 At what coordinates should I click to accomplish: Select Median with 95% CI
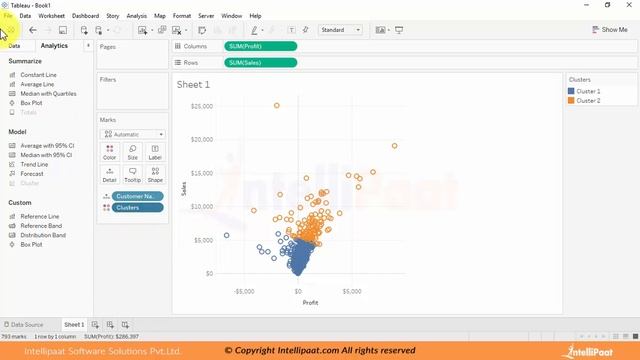46,155
